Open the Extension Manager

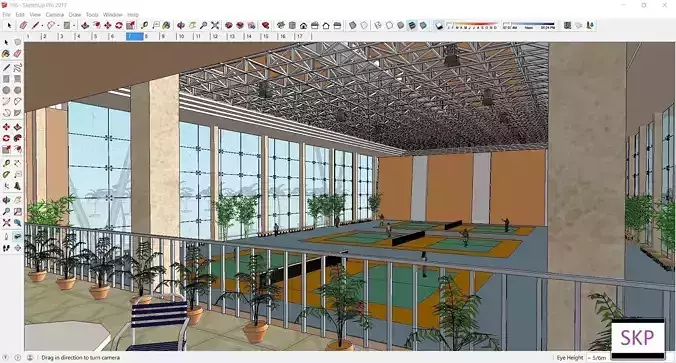(266, 25)
